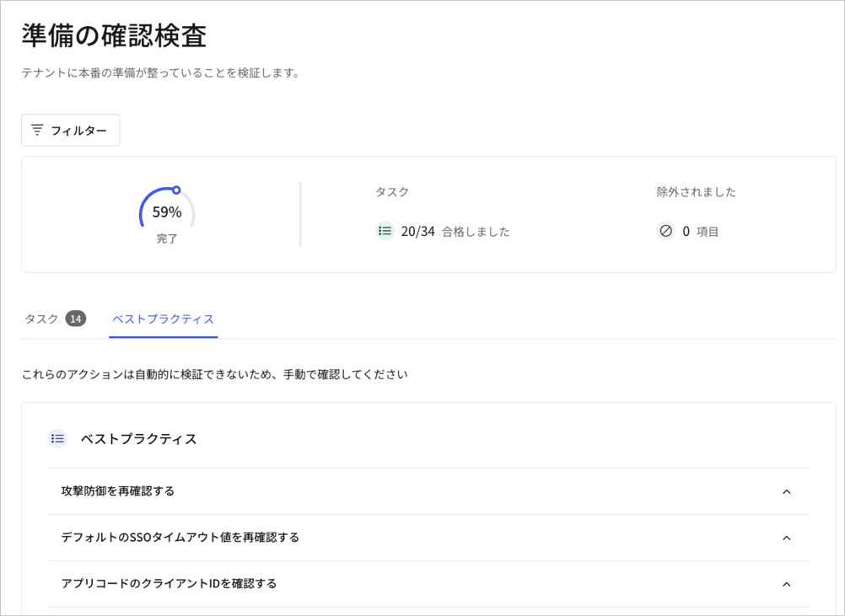Screen dimensions: 845x616
Task: Click the excluded items circle-slash icon
Action: pos(666,231)
